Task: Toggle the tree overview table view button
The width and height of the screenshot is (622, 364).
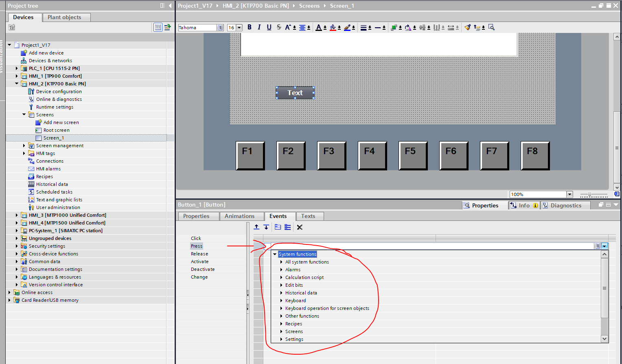Action: tap(158, 27)
